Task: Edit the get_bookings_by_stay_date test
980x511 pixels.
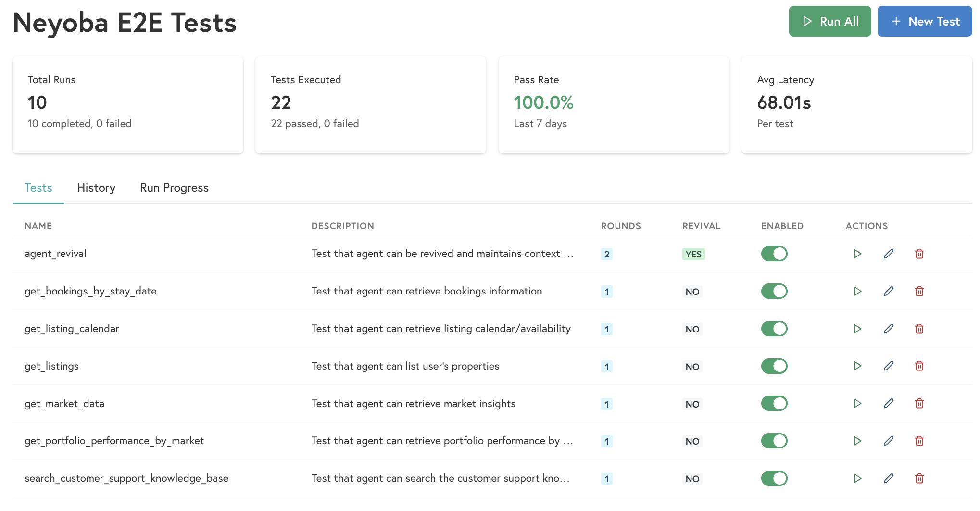Action: pos(889,291)
